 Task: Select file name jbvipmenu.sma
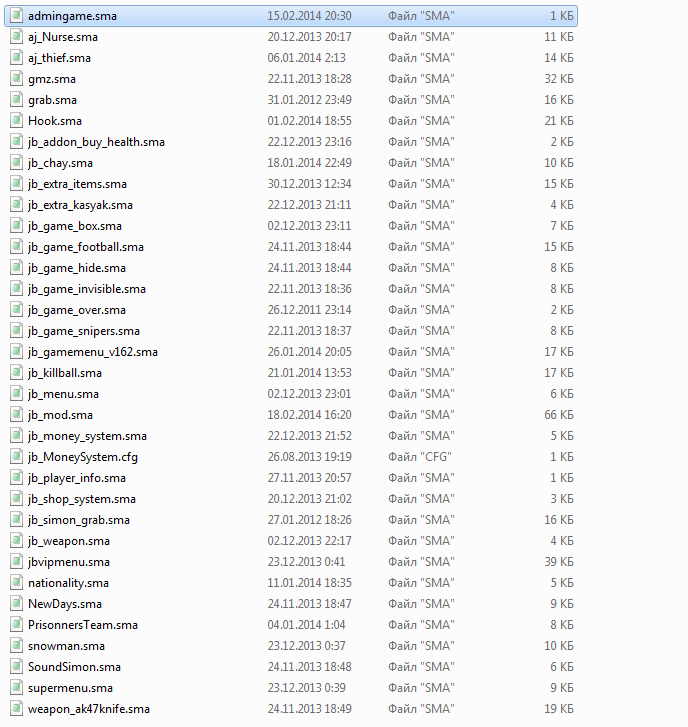pyautogui.click(x=69, y=562)
